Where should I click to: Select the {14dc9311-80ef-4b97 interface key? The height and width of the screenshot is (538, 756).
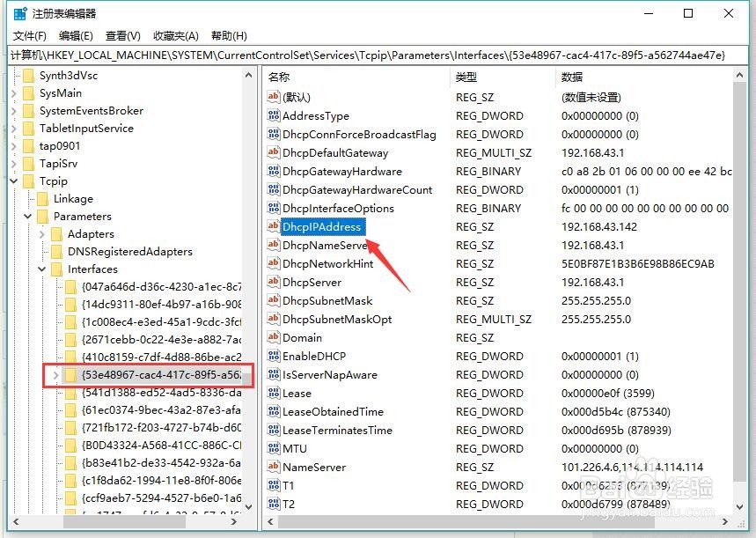(x=162, y=305)
